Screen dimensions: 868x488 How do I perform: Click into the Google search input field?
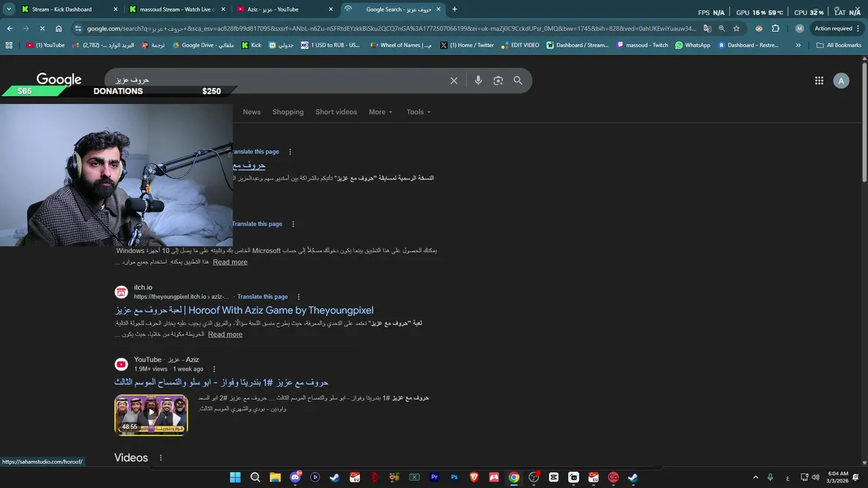coord(278,81)
